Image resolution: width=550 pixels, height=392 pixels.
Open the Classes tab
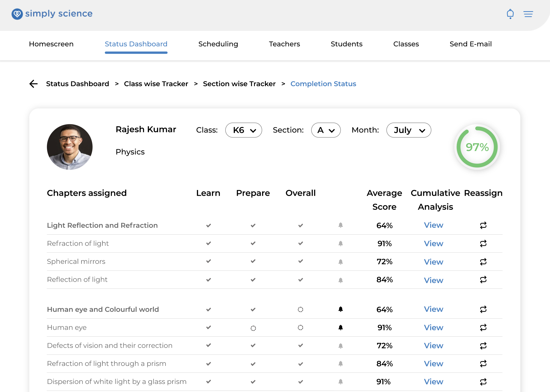tap(406, 44)
